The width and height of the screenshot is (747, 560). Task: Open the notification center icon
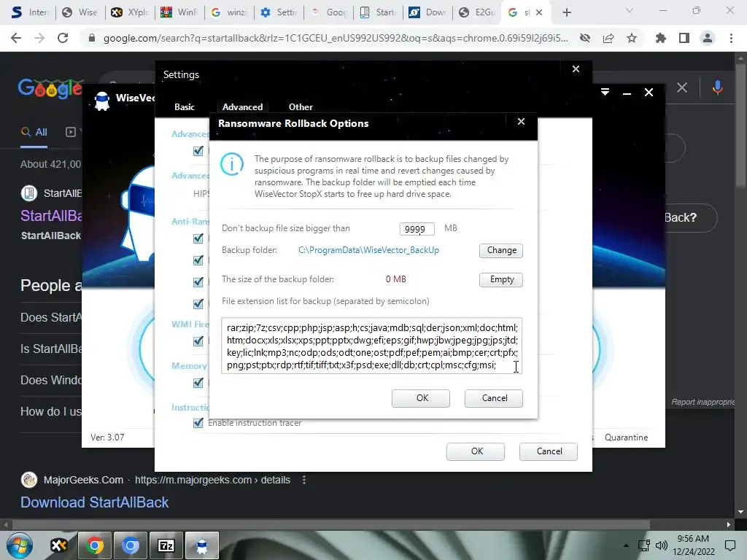pyautogui.click(x=730, y=545)
